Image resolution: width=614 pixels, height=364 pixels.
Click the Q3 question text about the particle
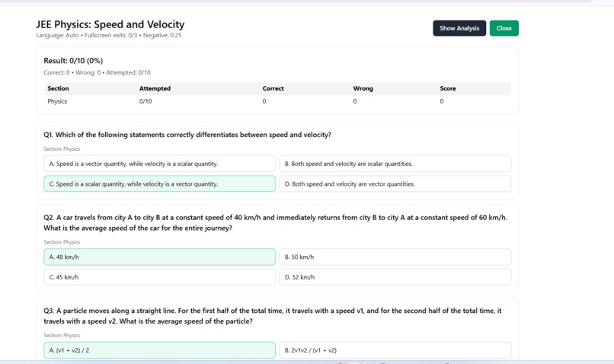tap(273, 316)
